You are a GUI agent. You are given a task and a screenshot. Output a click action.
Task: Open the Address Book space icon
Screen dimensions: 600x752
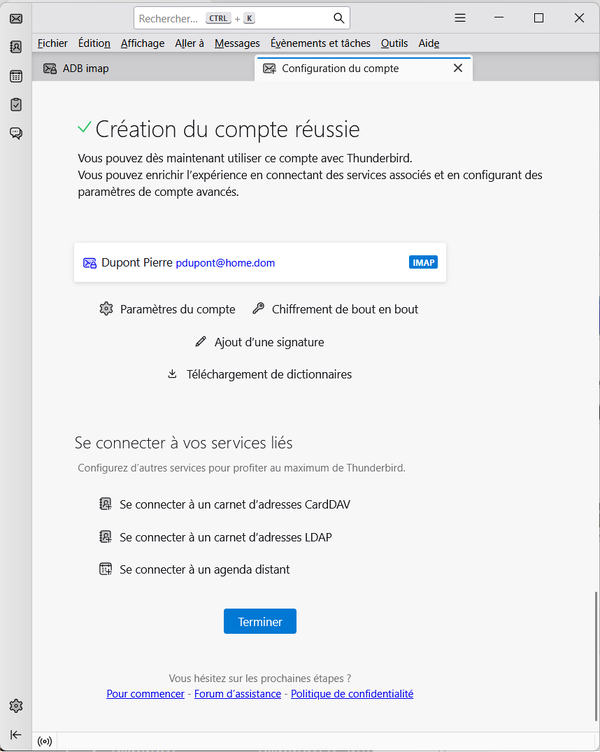(x=16, y=47)
